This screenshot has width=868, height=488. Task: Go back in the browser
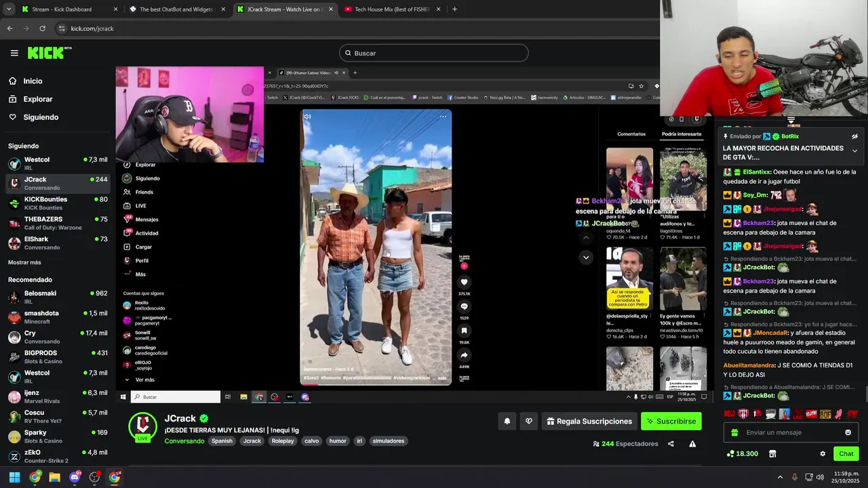(x=9, y=28)
